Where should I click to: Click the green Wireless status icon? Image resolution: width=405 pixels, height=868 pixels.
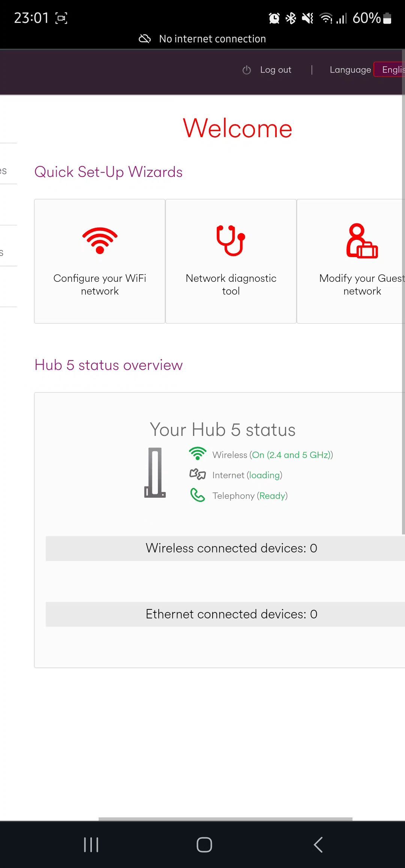coord(198,454)
